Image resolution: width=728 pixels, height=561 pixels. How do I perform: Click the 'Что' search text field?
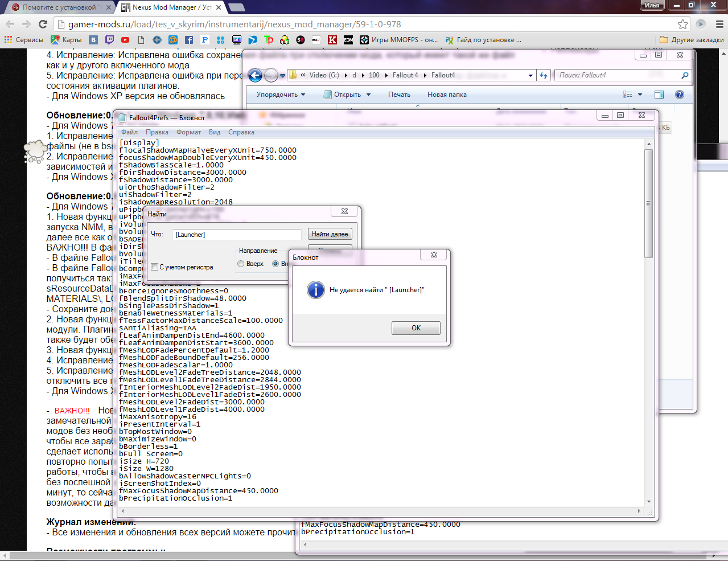pos(237,235)
